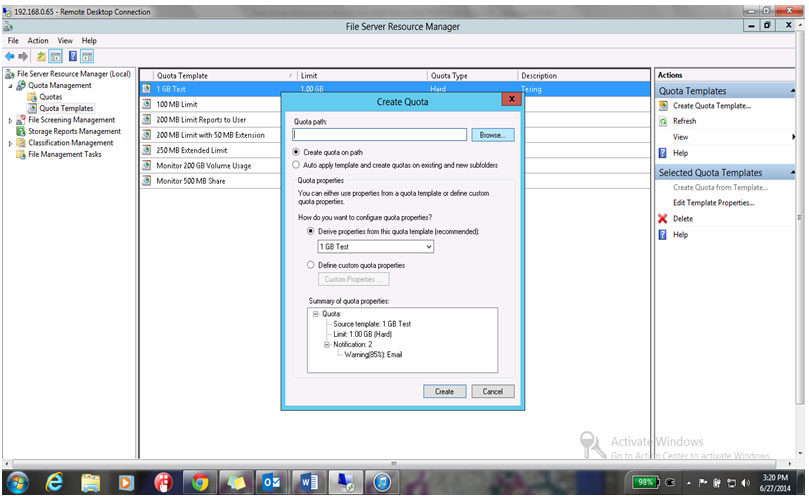The height and width of the screenshot is (500, 809).
Task: Click Create Quota Template action link
Action: [x=712, y=106]
